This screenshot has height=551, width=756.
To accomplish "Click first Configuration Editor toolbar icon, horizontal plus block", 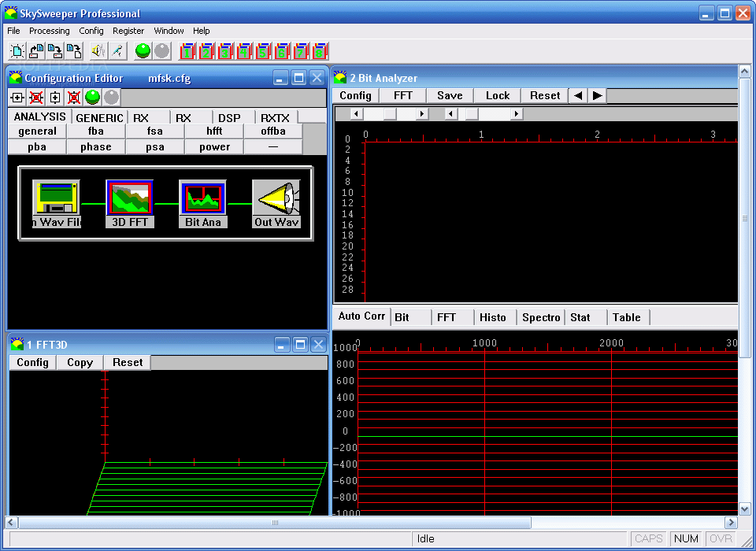I will click(17, 98).
